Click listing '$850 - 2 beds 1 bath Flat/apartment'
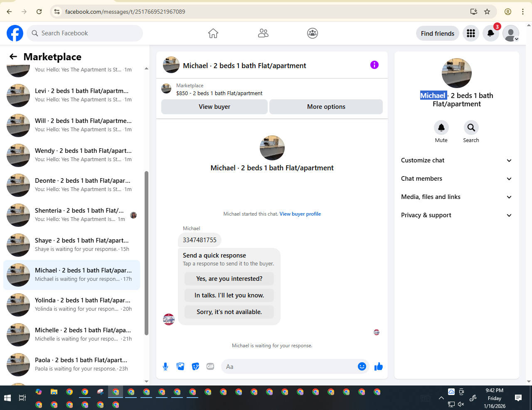Viewport: 532px width, 410px height. coord(219,93)
